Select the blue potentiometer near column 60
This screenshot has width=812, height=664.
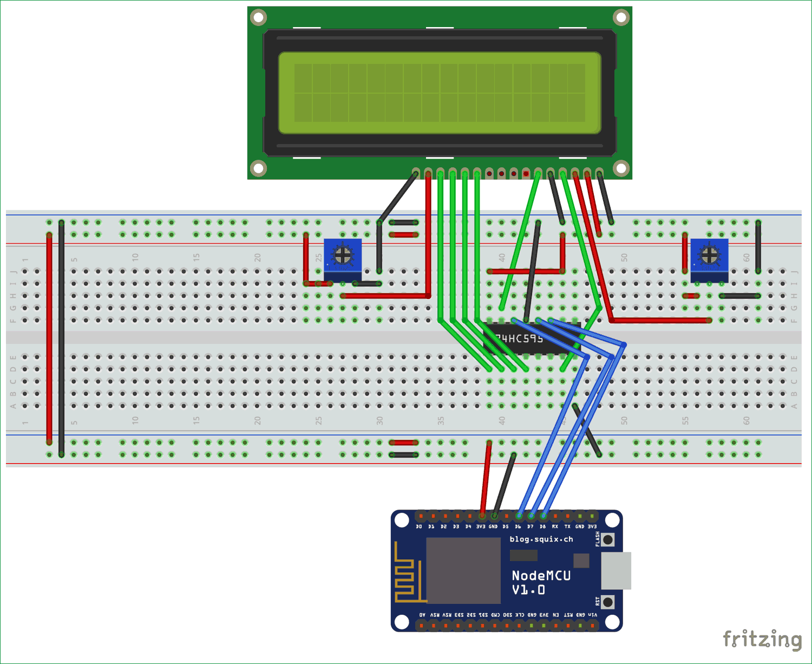[x=709, y=261]
